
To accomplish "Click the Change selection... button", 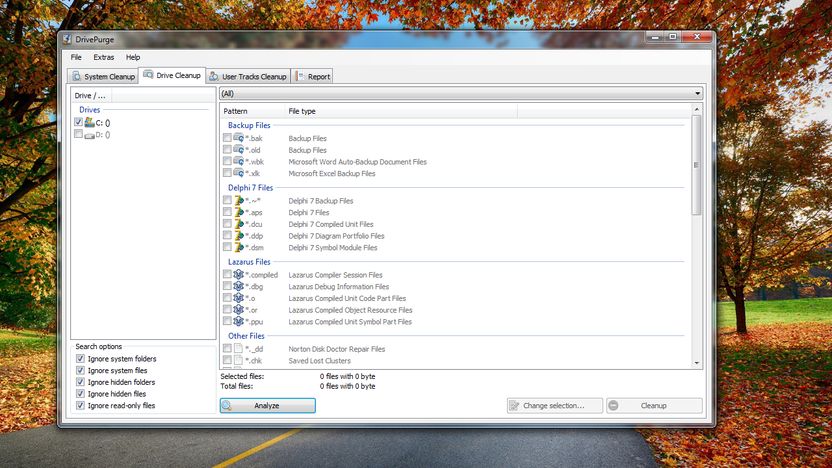I will [x=554, y=405].
